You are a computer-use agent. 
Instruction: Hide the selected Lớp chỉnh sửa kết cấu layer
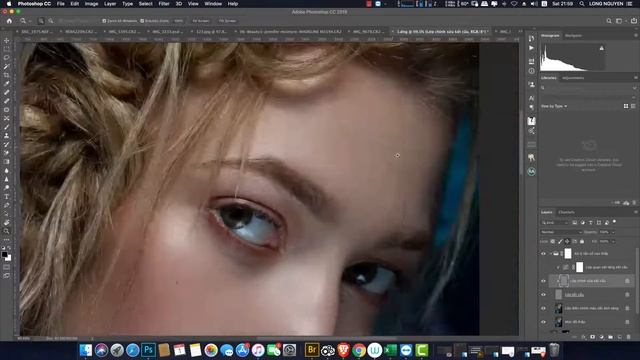coord(543,281)
